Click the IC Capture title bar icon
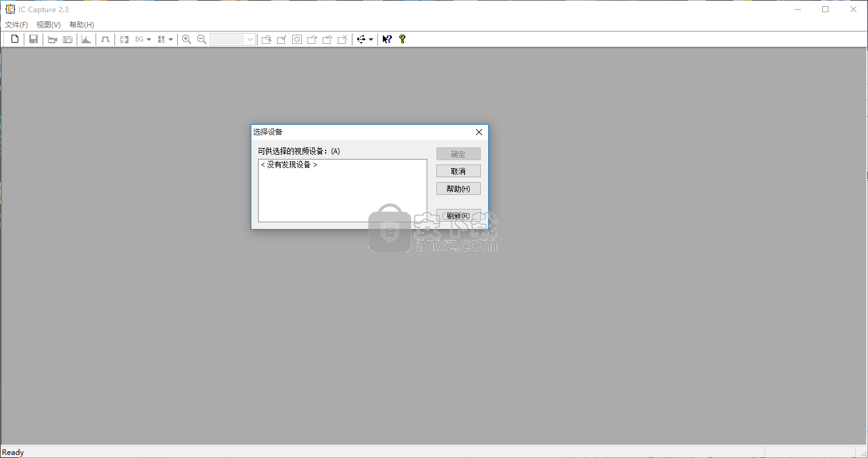 click(10, 9)
